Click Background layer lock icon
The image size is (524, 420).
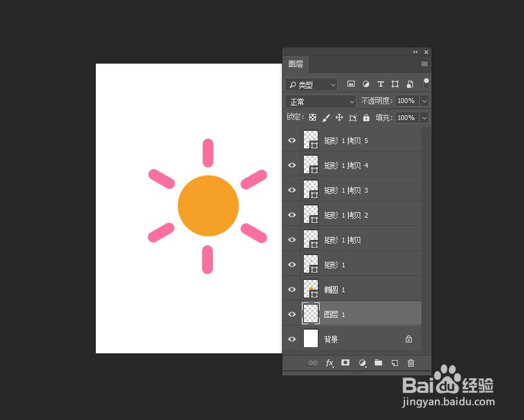click(409, 339)
